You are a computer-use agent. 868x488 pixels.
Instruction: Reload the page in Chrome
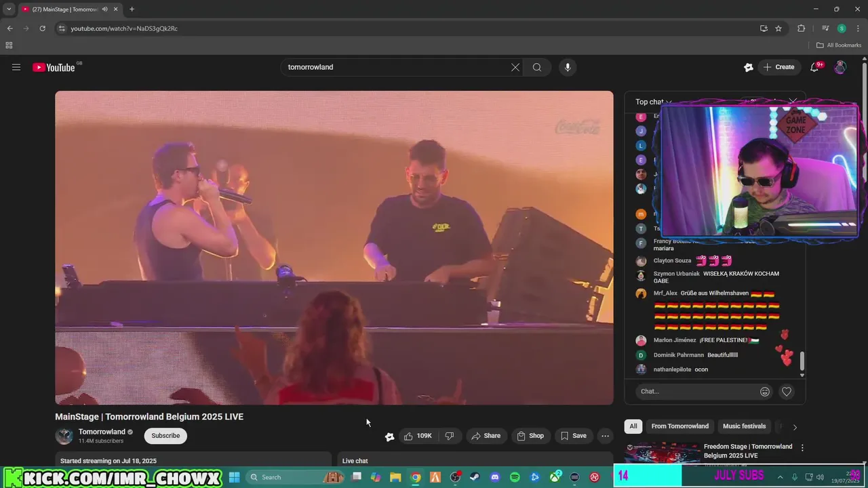pyautogui.click(x=42, y=28)
